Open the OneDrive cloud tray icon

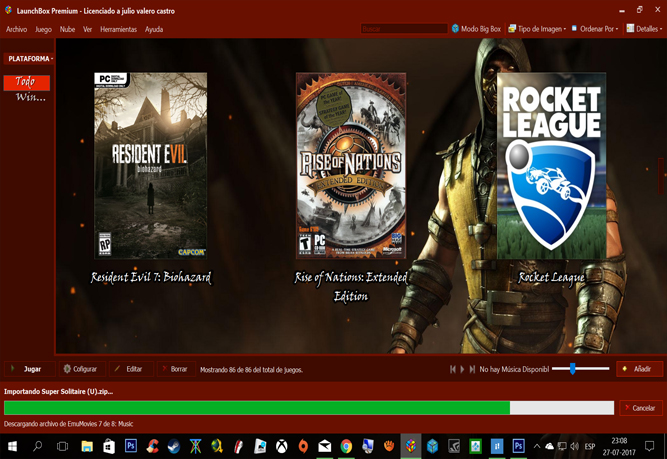pyautogui.click(x=550, y=446)
